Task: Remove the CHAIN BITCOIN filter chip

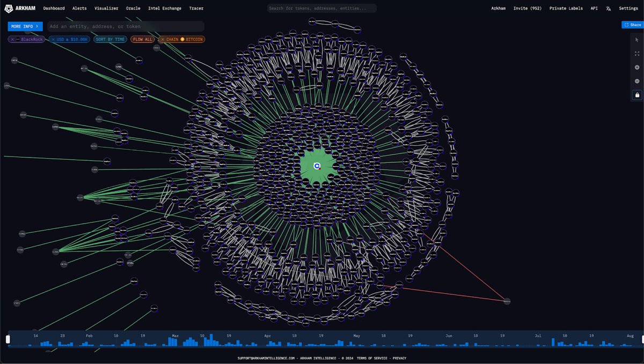Action: click(163, 40)
